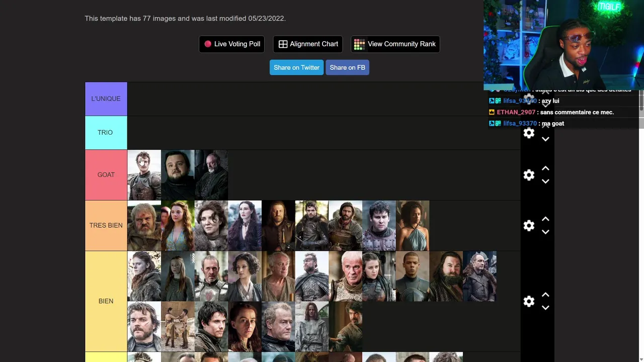
Task: Click the page vertical scrollbar
Action: (x=641, y=101)
